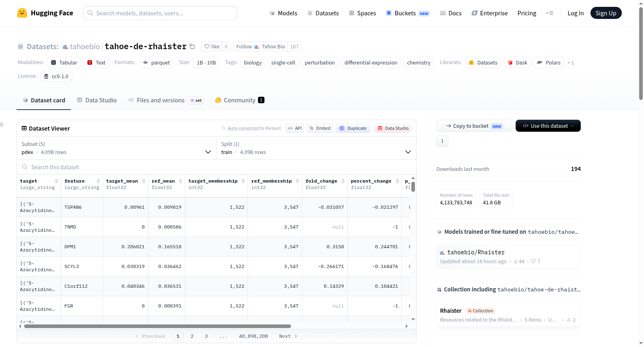Filter by the Tabular modality tag

click(x=64, y=62)
